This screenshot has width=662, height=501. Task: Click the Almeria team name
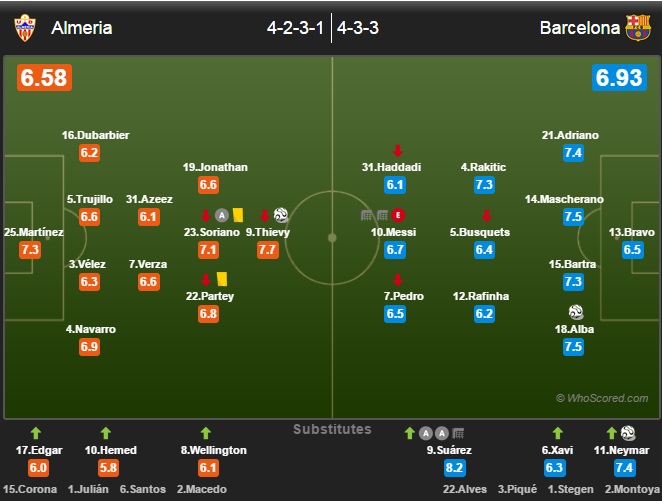(x=81, y=28)
